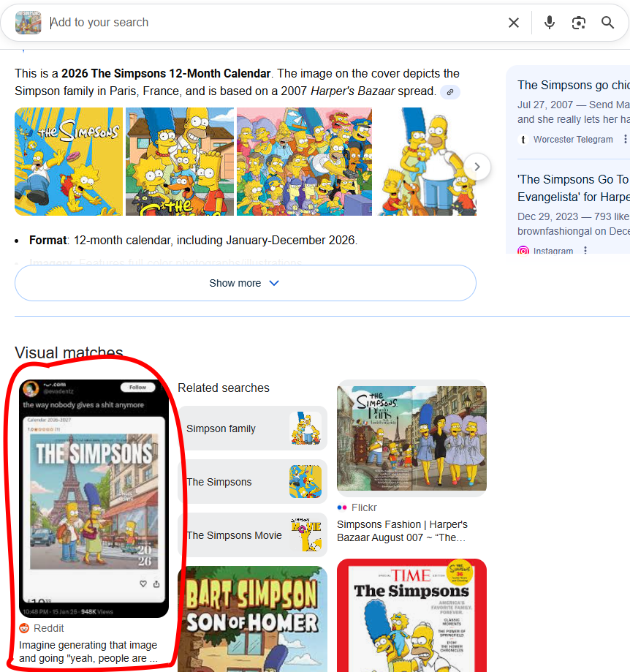Open Instagram source options menu
The width and height of the screenshot is (630, 672).
point(585,250)
